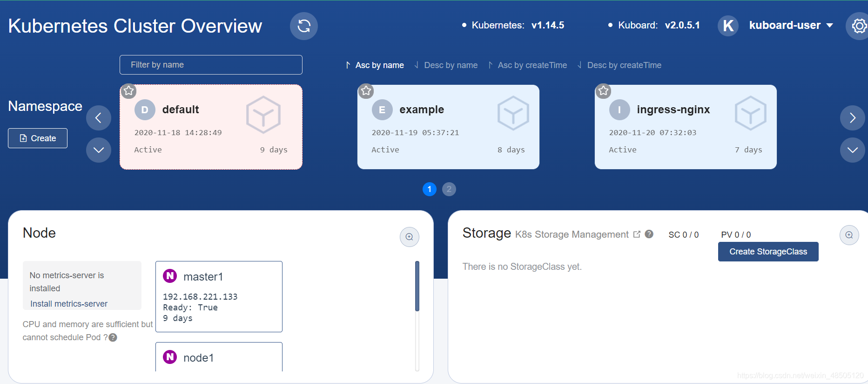Open the master1 node card

[219, 296]
